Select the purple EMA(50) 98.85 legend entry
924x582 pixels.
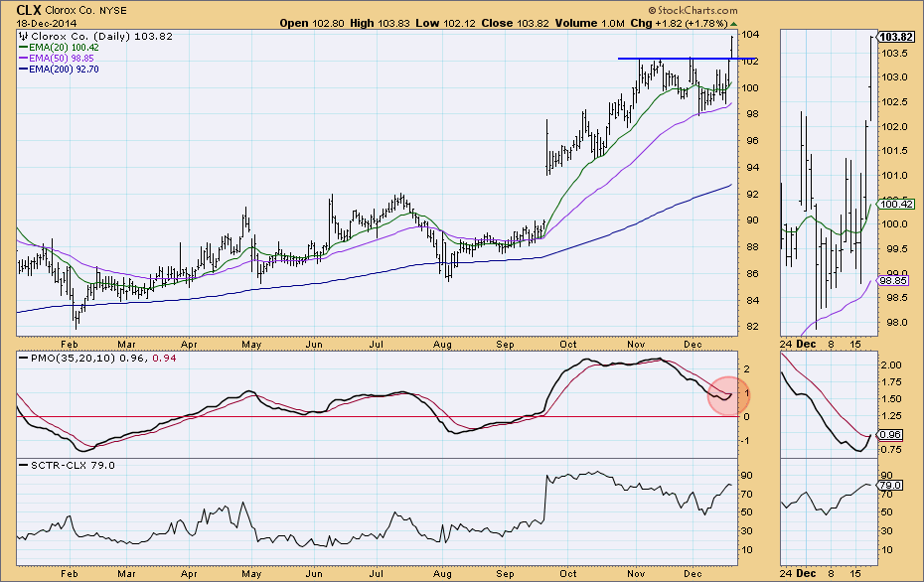click(x=57, y=59)
